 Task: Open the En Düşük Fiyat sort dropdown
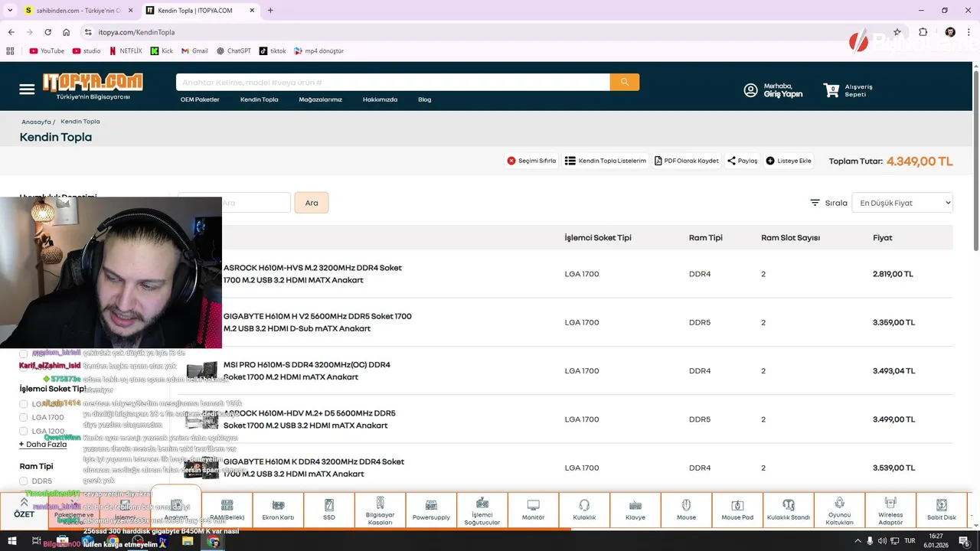[x=903, y=203]
